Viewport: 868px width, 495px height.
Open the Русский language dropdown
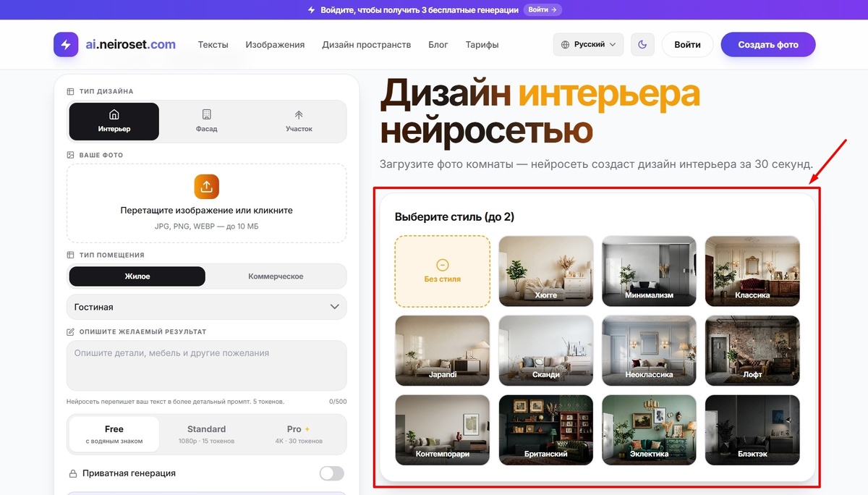point(589,44)
